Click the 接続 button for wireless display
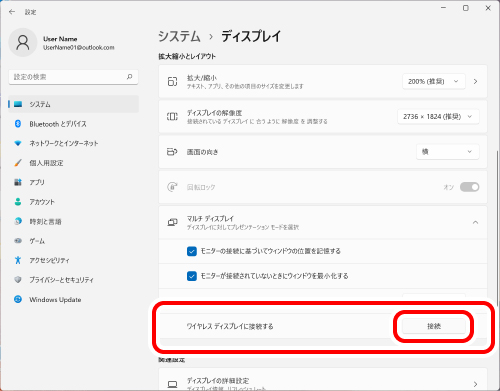The width and height of the screenshot is (500, 391). (434, 326)
